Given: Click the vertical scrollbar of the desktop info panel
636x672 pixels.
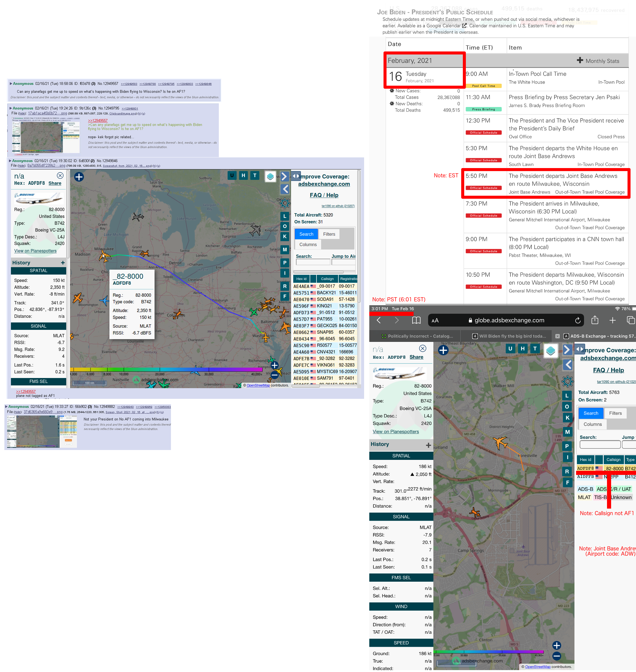Looking at the screenshot, I should [68, 214].
